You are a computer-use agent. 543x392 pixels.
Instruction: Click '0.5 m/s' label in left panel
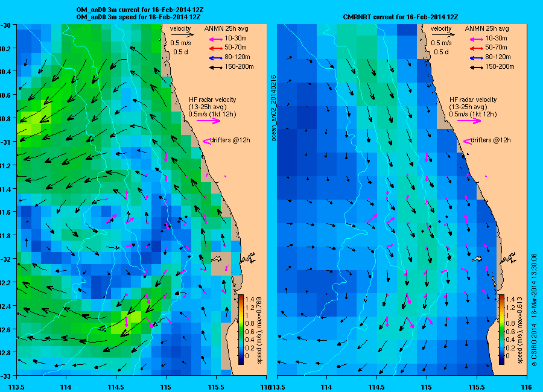pos(180,43)
